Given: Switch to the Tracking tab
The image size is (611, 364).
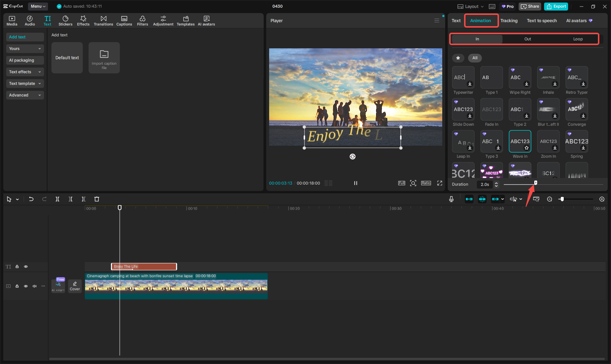Looking at the screenshot, I should [509, 21].
